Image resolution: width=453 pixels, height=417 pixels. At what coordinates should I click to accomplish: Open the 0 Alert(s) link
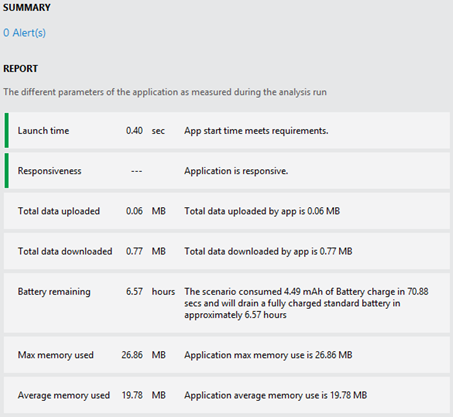coord(24,33)
